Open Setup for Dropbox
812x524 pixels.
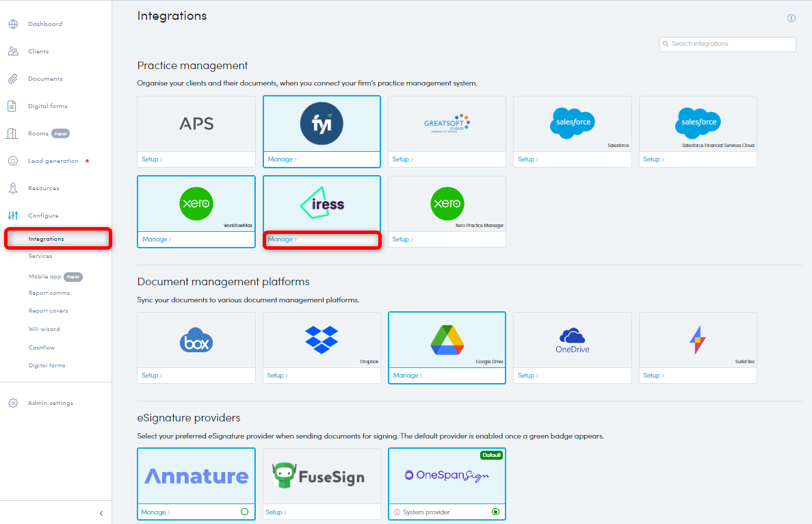coord(277,376)
